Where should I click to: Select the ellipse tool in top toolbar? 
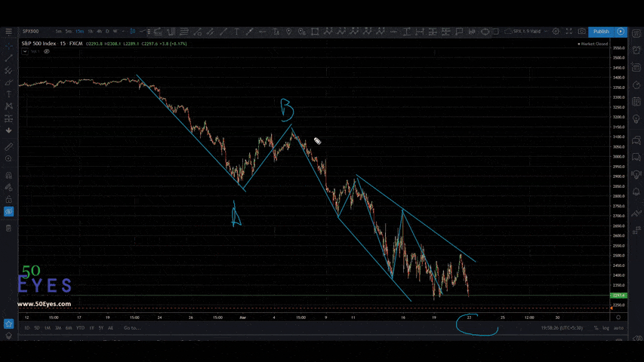[485, 32]
